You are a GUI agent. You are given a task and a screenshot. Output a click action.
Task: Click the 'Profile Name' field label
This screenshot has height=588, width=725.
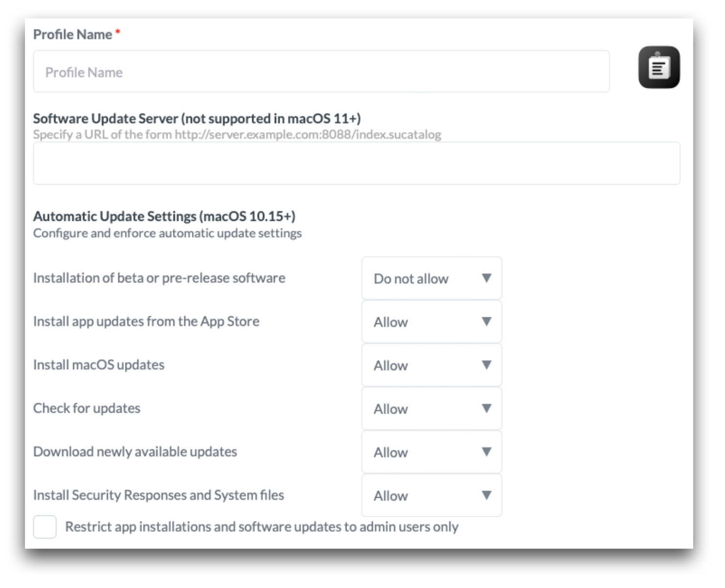pos(72,35)
